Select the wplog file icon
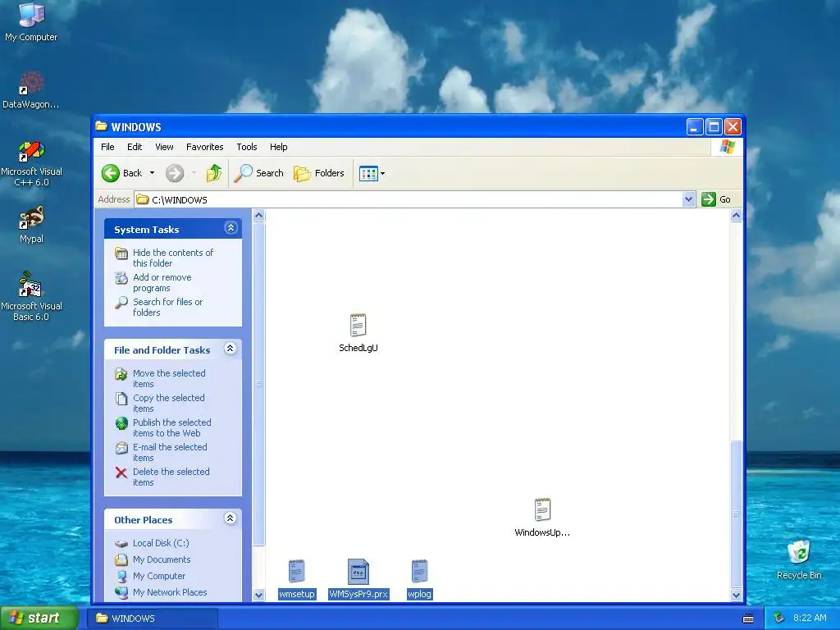The width and height of the screenshot is (840, 630). coord(419,571)
